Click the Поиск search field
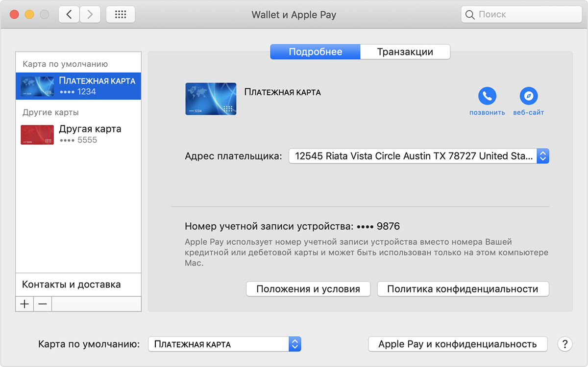The height and width of the screenshot is (367, 588). 521,15
